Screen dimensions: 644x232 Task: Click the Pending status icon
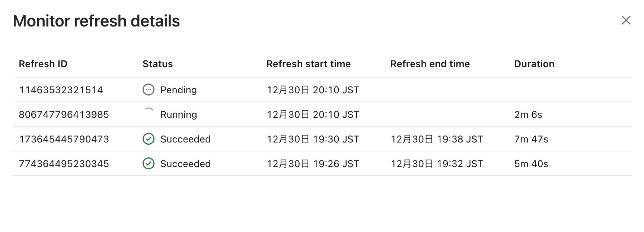tap(149, 90)
